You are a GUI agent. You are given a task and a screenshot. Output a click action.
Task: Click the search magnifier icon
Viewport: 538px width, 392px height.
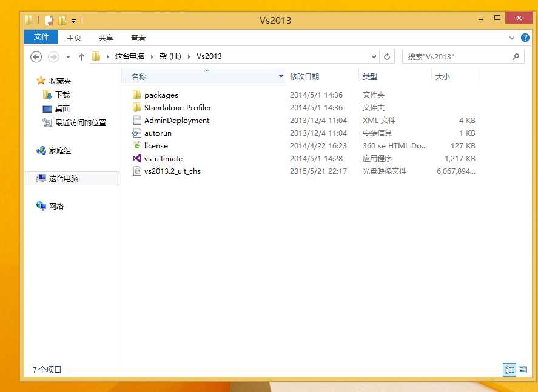tap(516, 56)
